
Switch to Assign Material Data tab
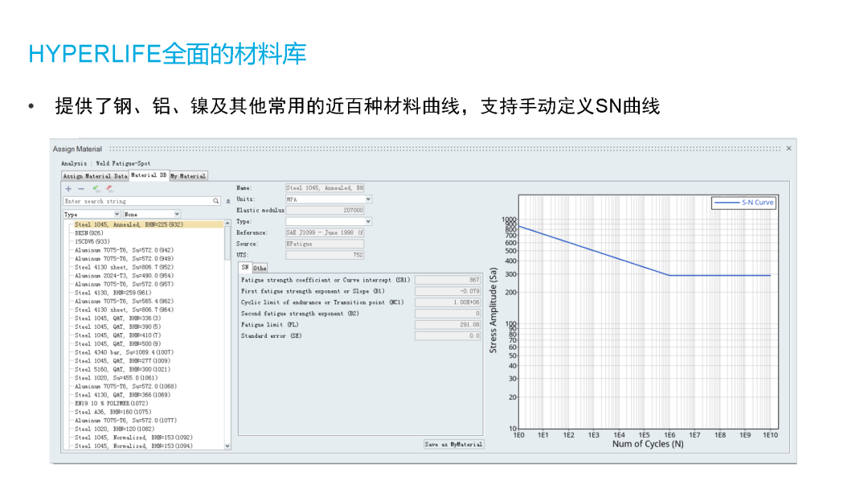95,176
